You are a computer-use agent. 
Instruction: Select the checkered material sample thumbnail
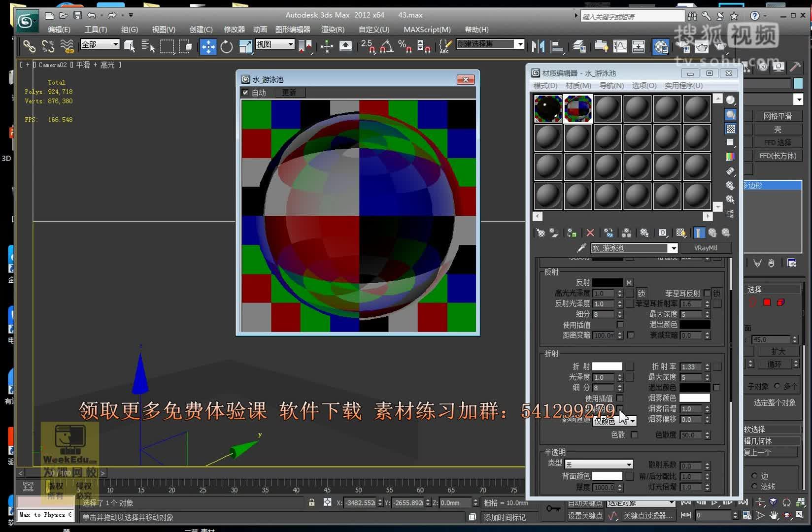[x=577, y=108]
